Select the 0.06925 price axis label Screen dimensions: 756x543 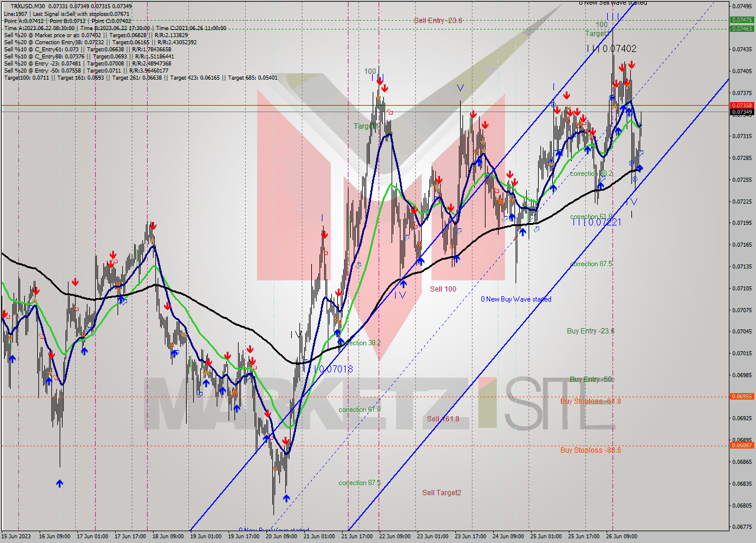pyautogui.click(x=742, y=418)
